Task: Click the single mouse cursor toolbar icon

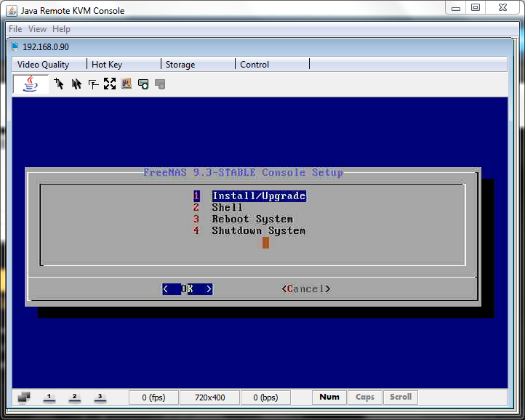Action: coord(59,84)
